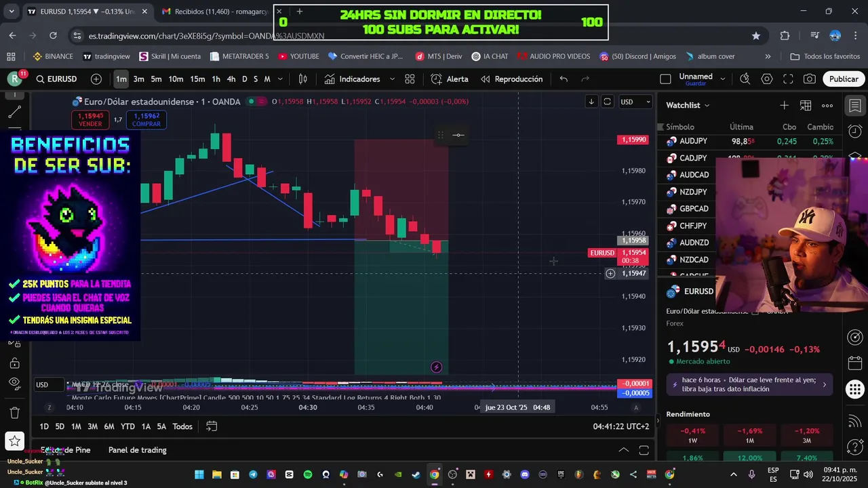The image size is (868, 488).
Task: Open quick search lightning icon
Action: coord(745,79)
